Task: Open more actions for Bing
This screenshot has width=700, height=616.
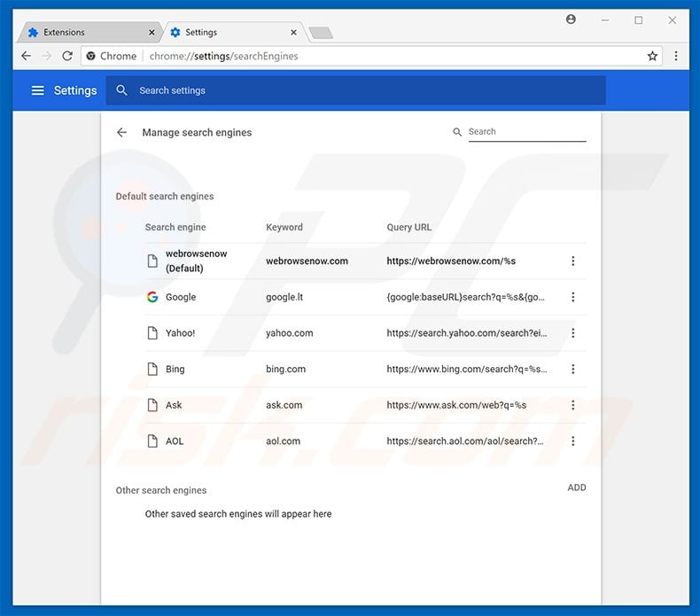Action: pos(572,369)
